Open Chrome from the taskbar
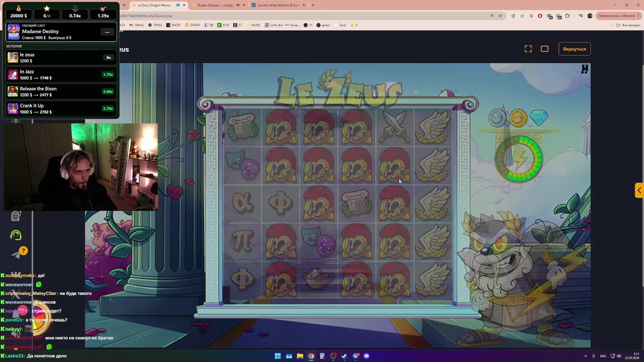Image resolution: width=644 pixels, height=362 pixels. click(x=311, y=356)
